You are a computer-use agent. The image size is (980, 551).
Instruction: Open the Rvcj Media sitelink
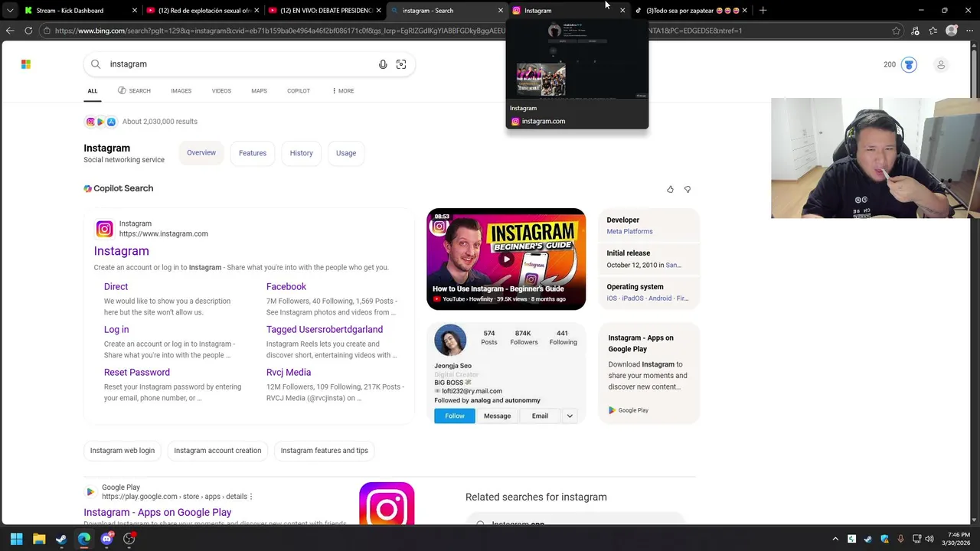289,372
